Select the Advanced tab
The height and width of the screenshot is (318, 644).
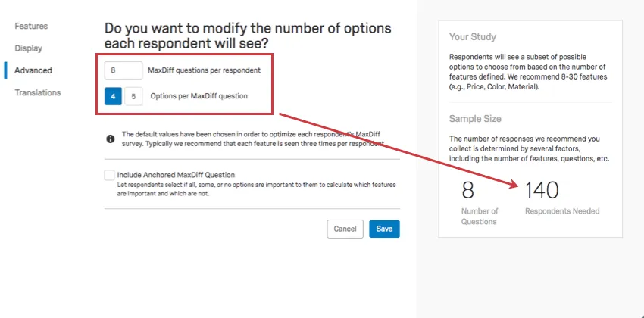33,70
